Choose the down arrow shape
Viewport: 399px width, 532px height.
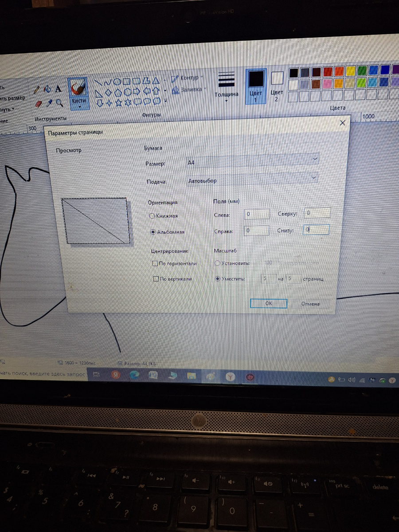(x=99, y=103)
